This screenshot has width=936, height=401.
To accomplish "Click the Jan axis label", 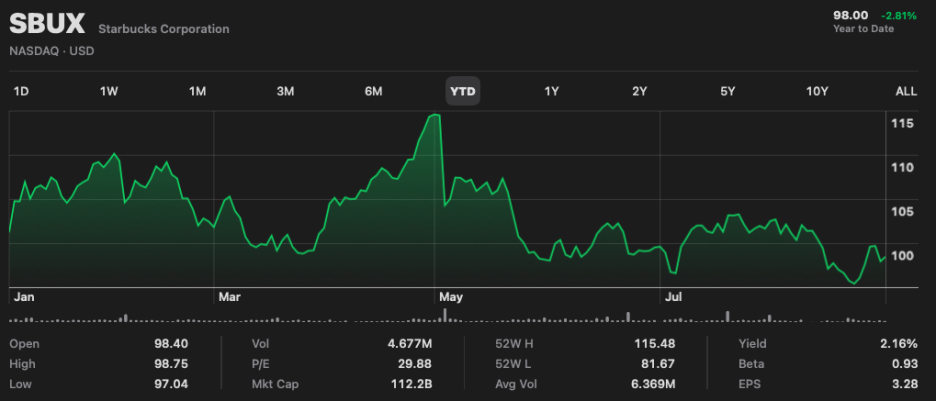I will click(24, 297).
